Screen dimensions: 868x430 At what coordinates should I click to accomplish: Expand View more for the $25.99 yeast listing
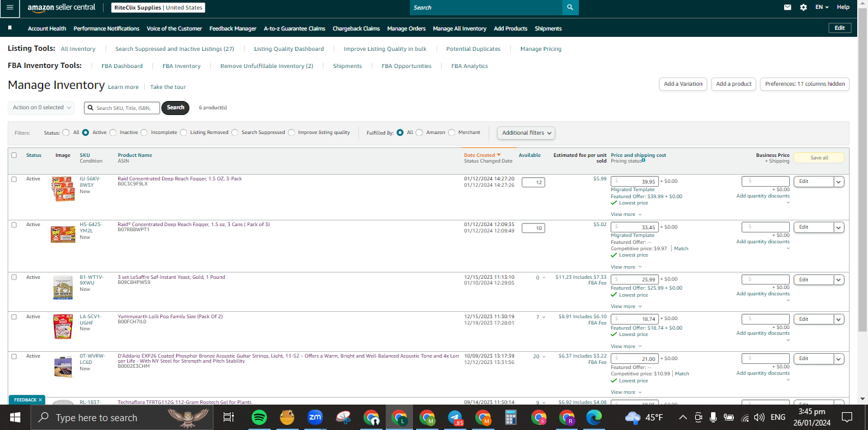pos(626,306)
